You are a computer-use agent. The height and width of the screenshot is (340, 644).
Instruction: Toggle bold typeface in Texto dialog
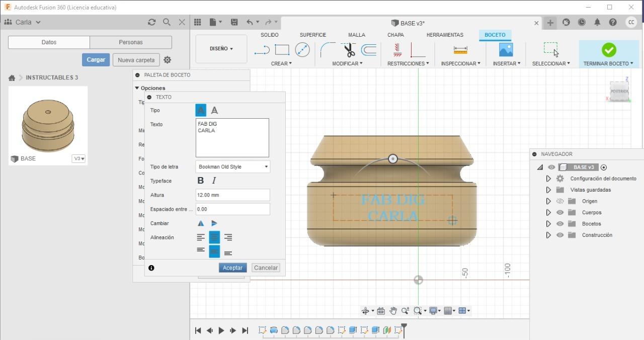pos(201,181)
